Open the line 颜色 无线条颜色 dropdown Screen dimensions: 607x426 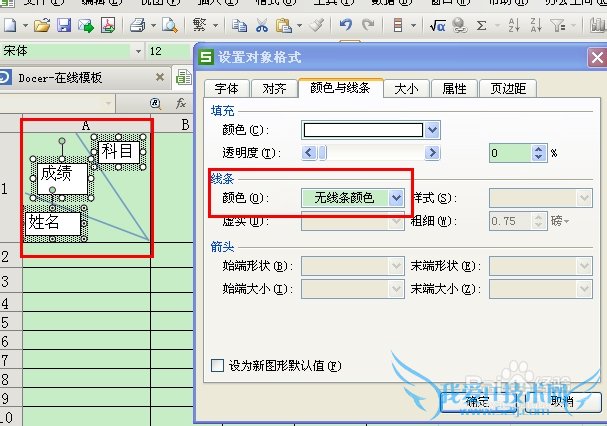tap(396, 198)
